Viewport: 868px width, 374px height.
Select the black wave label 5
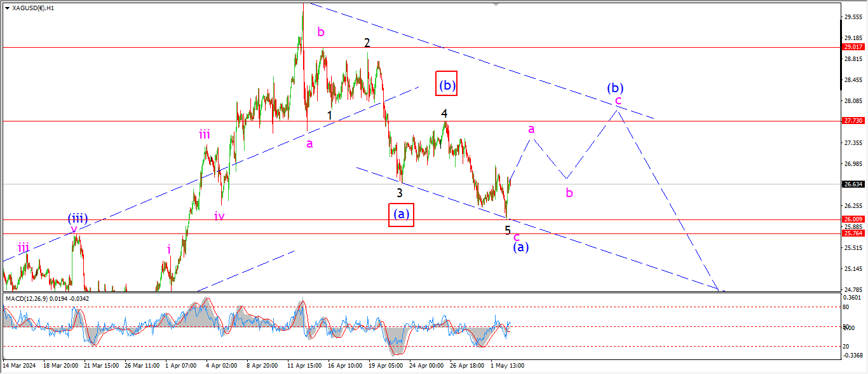click(x=508, y=230)
